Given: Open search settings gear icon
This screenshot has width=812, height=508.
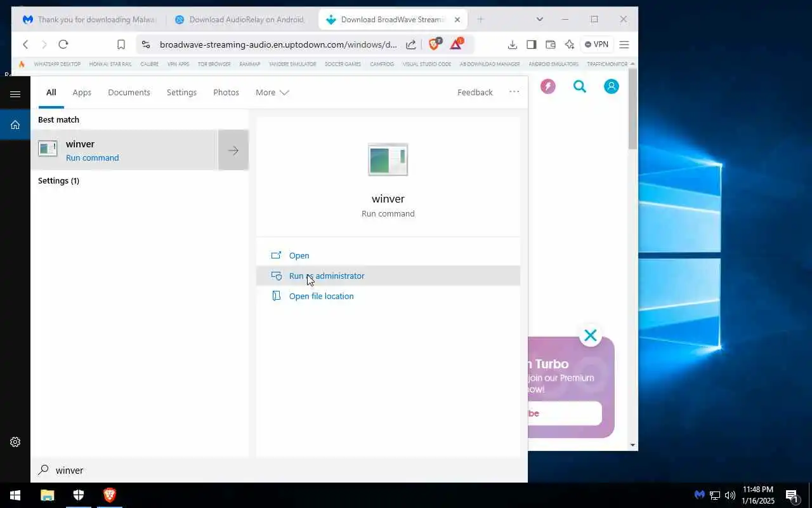Looking at the screenshot, I should click(x=15, y=442).
